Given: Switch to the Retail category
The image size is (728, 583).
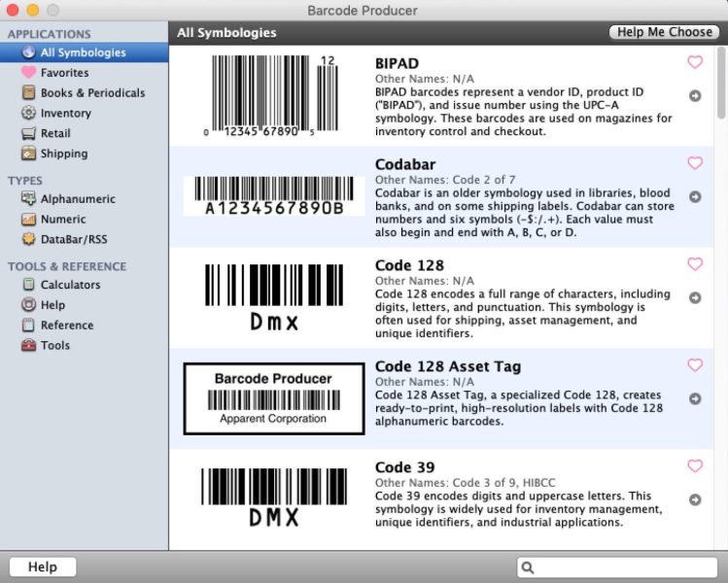Looking at the screenshot, I should (55, 133).
